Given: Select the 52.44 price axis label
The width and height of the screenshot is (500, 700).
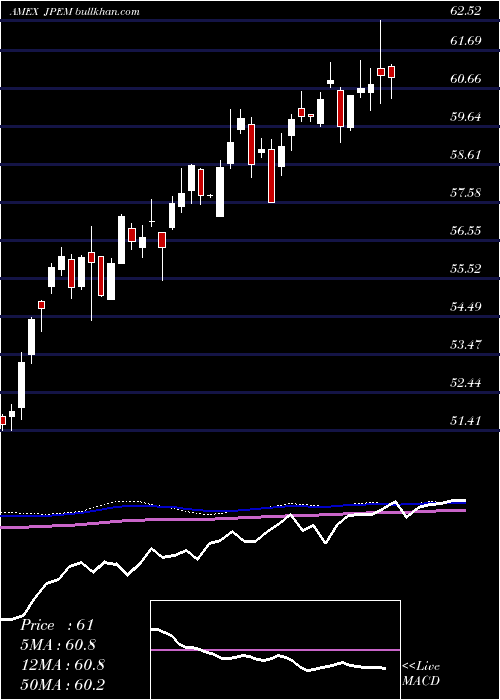Looking at the screenshot, I should coord(466,383).
